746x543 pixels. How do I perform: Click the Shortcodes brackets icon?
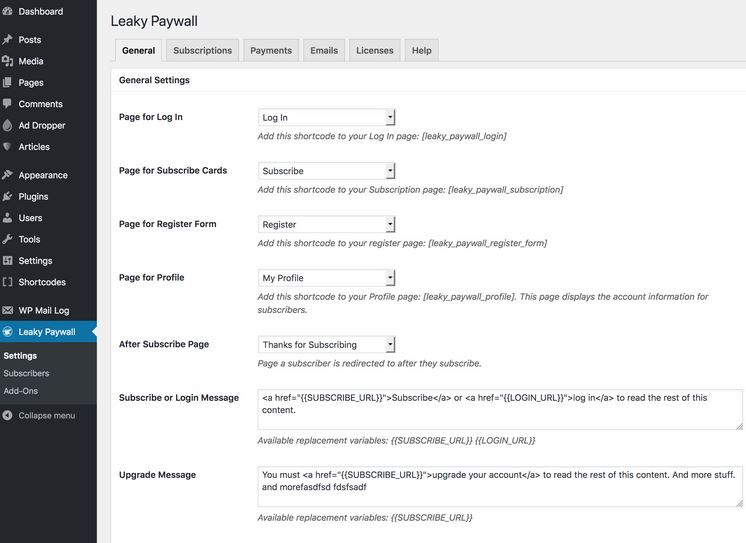pos(7,282)
